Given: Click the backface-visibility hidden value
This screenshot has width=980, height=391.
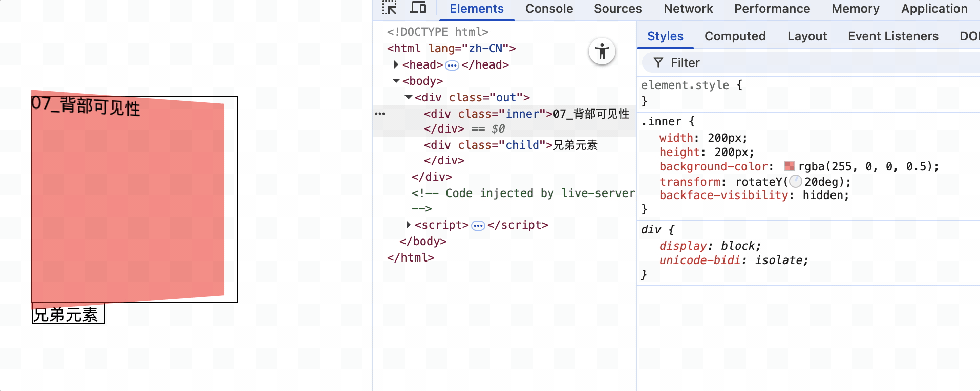Looking at the screenshot, I should tap(825, 196).
